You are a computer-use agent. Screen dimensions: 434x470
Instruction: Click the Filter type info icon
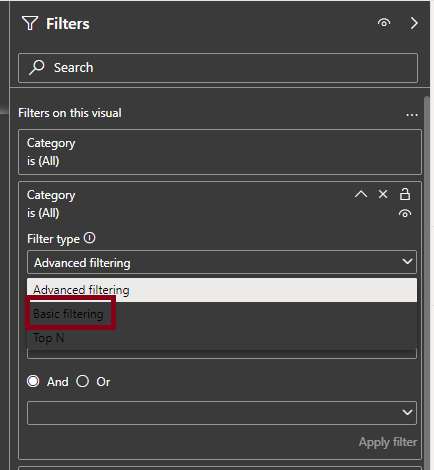(89, 238)
